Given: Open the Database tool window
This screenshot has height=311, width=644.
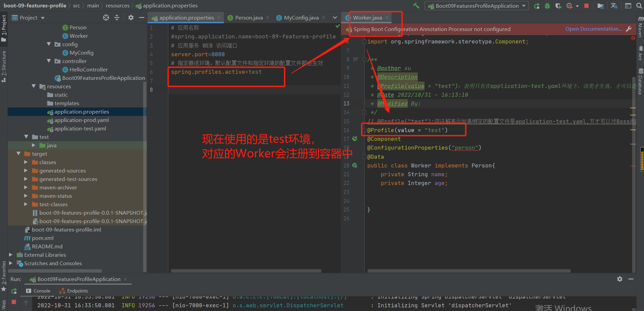Looking at the screenshot, I should coord(640,82).
